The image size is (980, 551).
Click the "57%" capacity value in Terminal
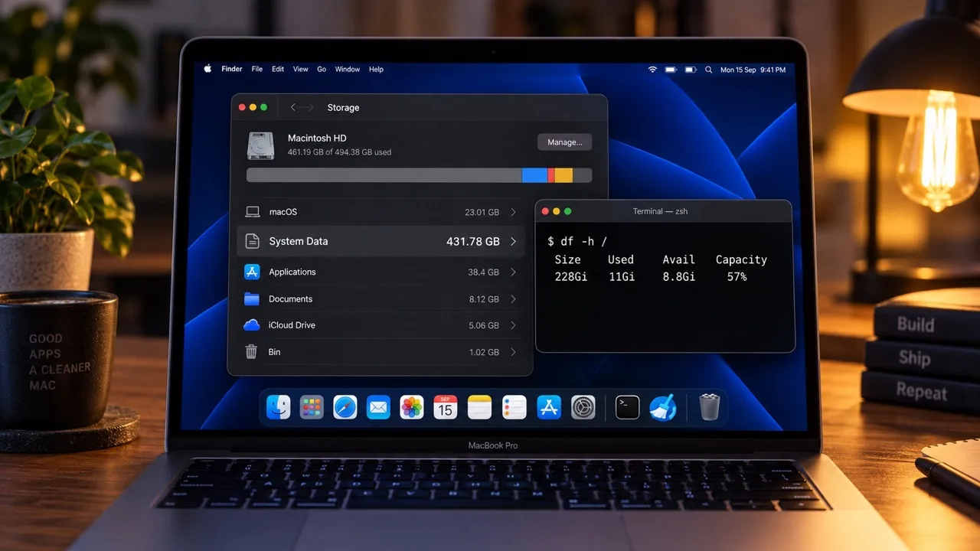pos(737,276)
